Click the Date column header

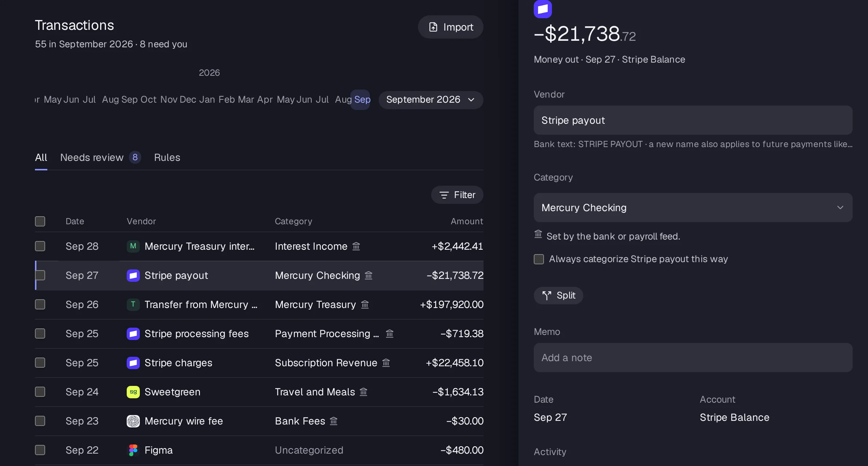[75, 221]
